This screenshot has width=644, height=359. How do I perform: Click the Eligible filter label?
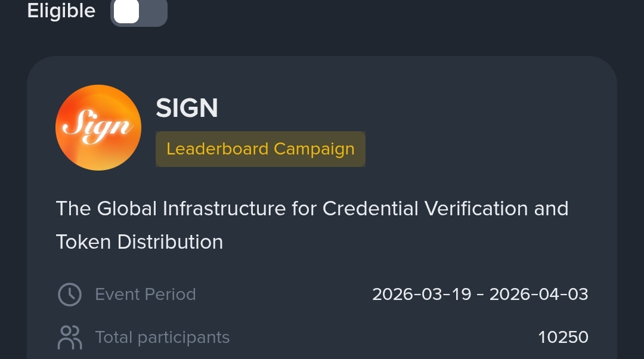pyautogui.click(x=61, y=11)
